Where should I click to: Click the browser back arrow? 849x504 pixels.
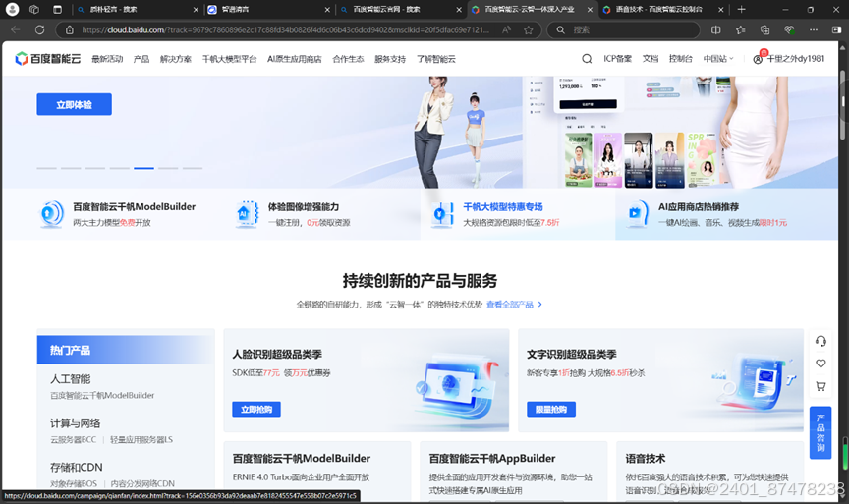tap(16, 29)
